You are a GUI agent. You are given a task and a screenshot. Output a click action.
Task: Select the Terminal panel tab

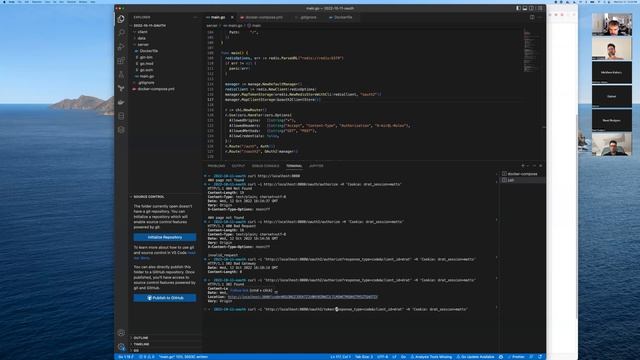[294, 166]
